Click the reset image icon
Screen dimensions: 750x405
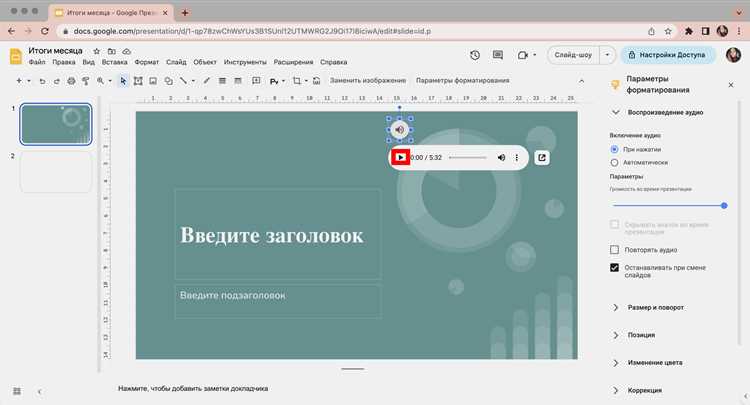click(316, 81)
